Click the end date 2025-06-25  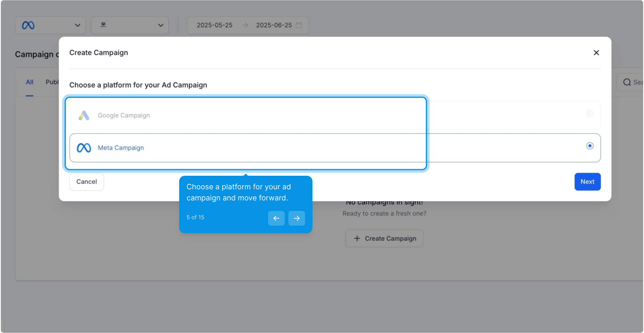point(274,25)
